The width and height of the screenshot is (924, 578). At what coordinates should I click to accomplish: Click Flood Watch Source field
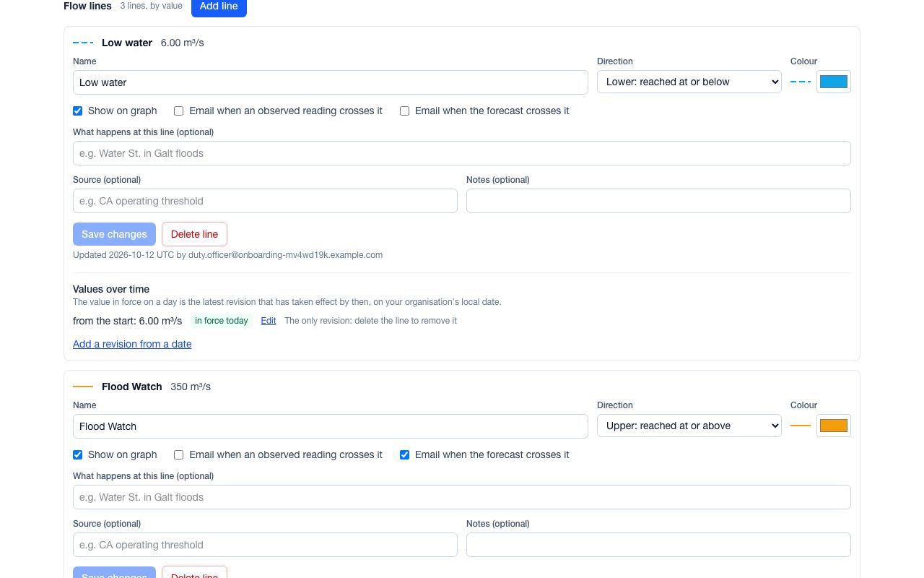click(265, 545)
